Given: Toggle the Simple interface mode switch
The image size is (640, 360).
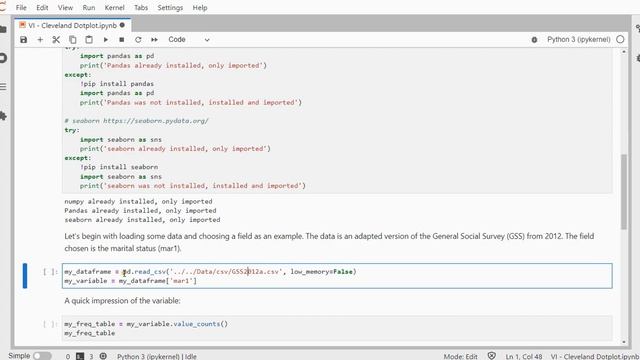Looking at the screenshot, I should (x=42, y=356).
